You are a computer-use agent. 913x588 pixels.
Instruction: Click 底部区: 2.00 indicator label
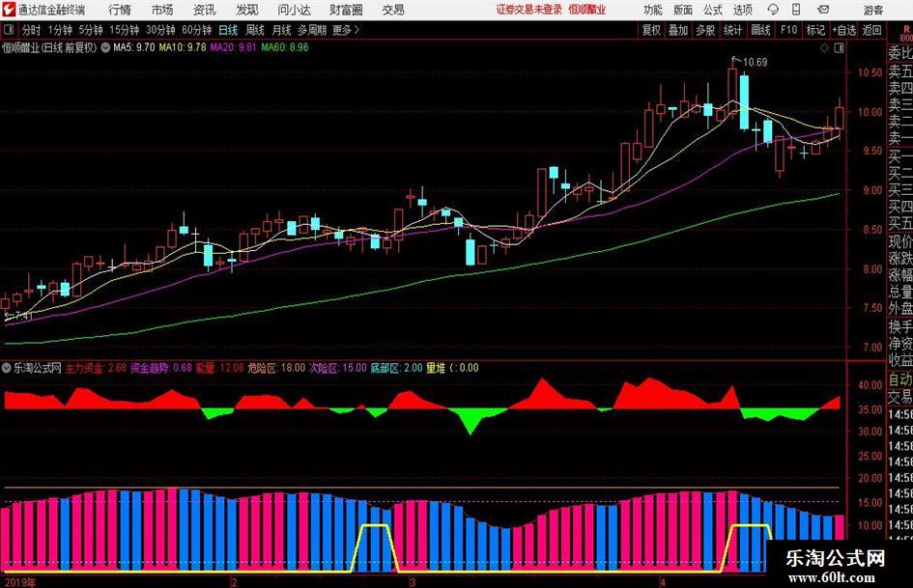396,368
